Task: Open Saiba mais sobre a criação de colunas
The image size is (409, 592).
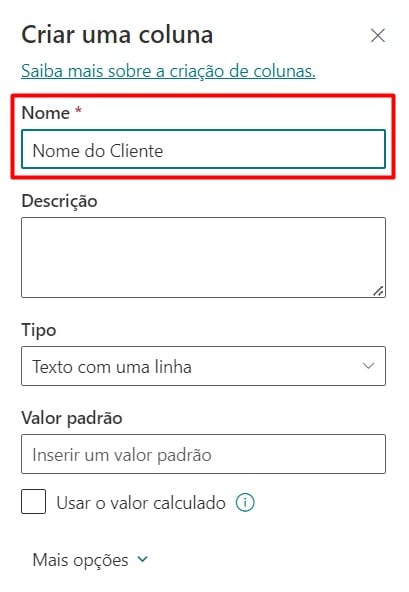Action: [168, 71]
